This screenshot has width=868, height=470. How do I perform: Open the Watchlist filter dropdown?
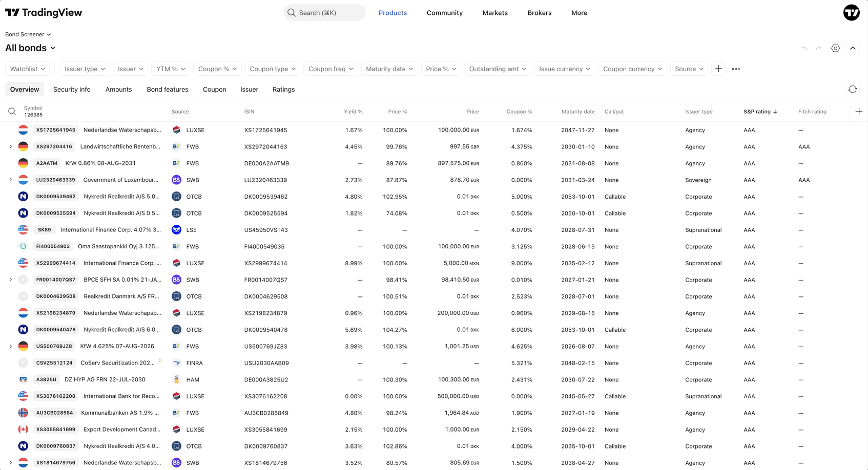click(x=28, y=69)
